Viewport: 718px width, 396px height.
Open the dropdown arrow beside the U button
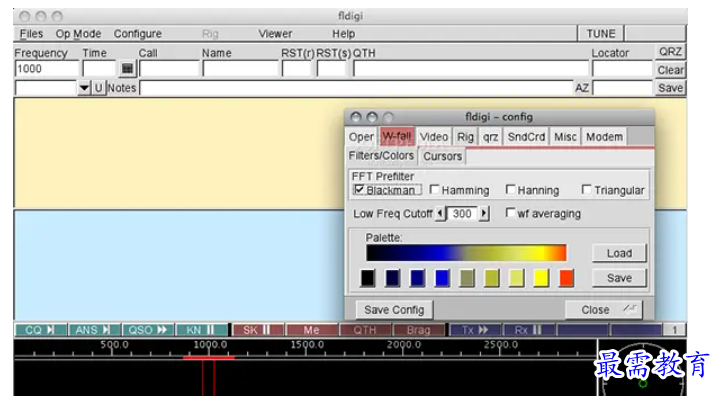point(84,87)
